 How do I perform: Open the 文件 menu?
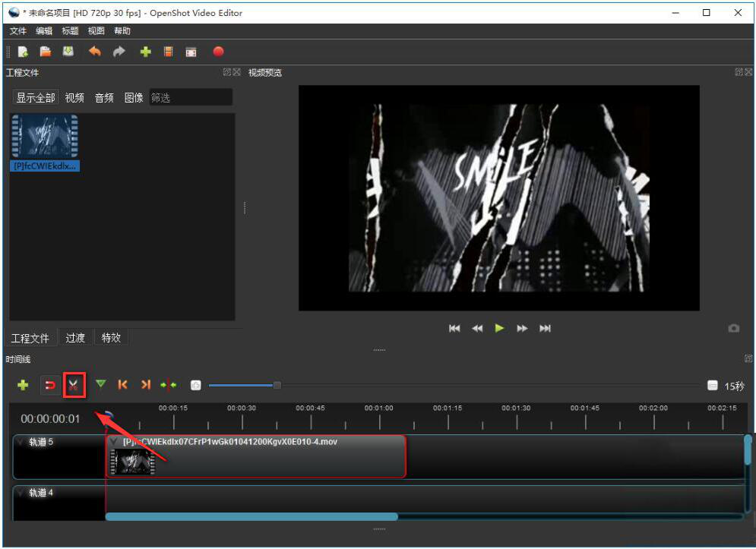[x=17, y=31]
